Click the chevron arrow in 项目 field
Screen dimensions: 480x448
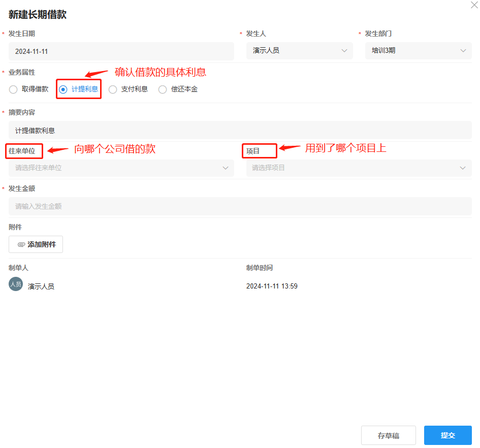click(463, 168)
